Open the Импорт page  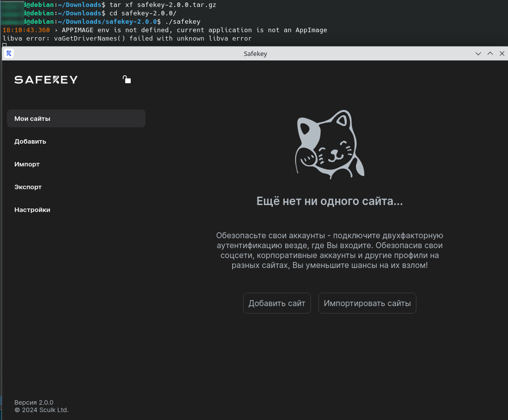point(27,164)
